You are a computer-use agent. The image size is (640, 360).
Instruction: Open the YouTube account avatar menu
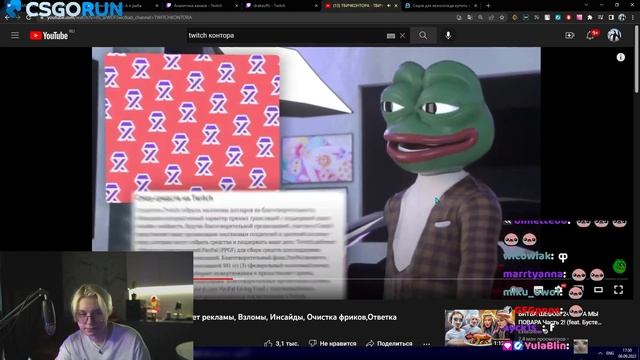click(614, 36)
